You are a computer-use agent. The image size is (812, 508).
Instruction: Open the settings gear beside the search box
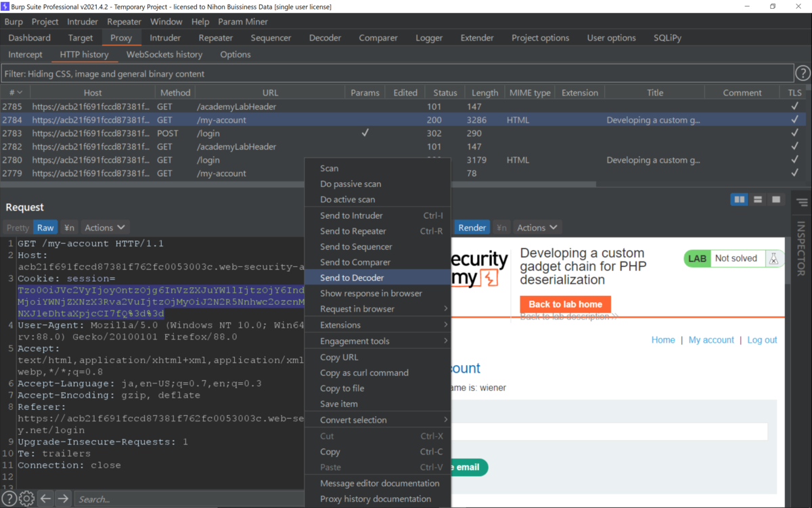[x=26, y=499]
